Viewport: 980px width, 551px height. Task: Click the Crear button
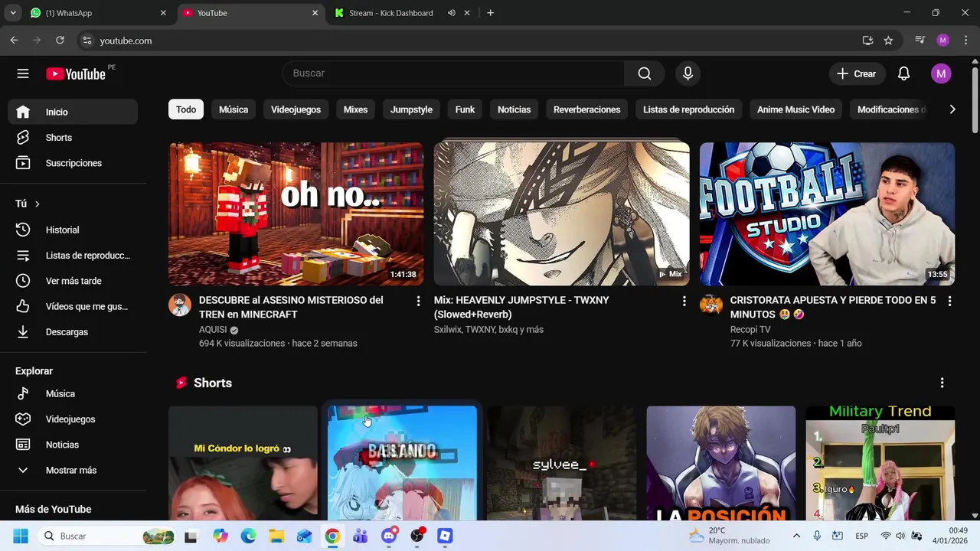(857, 73)
